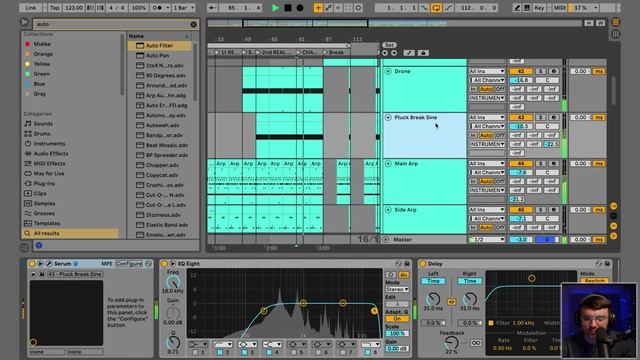
Task: Click the Link button in control bar
Action: [x=31, y=8]
